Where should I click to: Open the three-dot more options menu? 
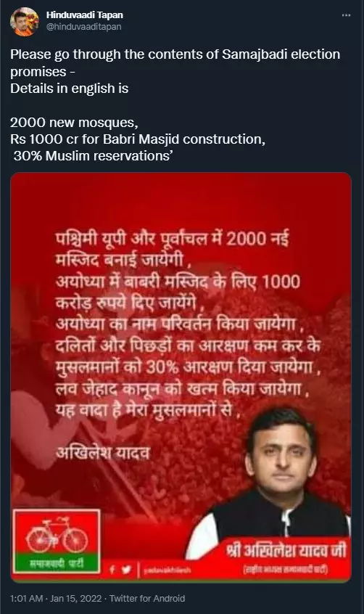click(x=347, y=15)
